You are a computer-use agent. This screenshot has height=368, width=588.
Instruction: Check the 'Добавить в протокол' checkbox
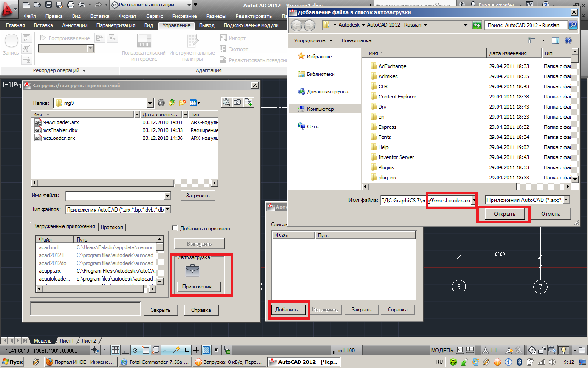click(x=175, y=229)
